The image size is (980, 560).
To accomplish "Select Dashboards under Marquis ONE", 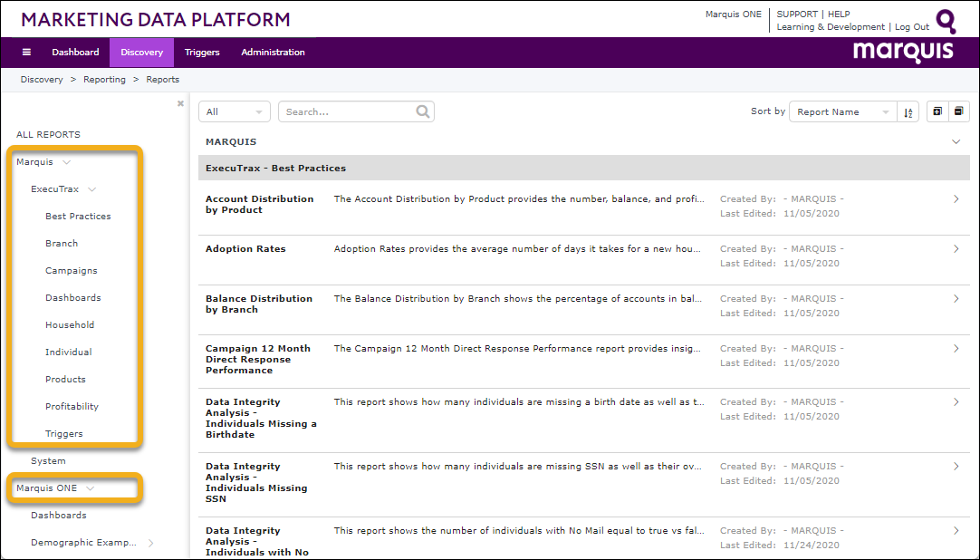I will (x=59, y=515).
